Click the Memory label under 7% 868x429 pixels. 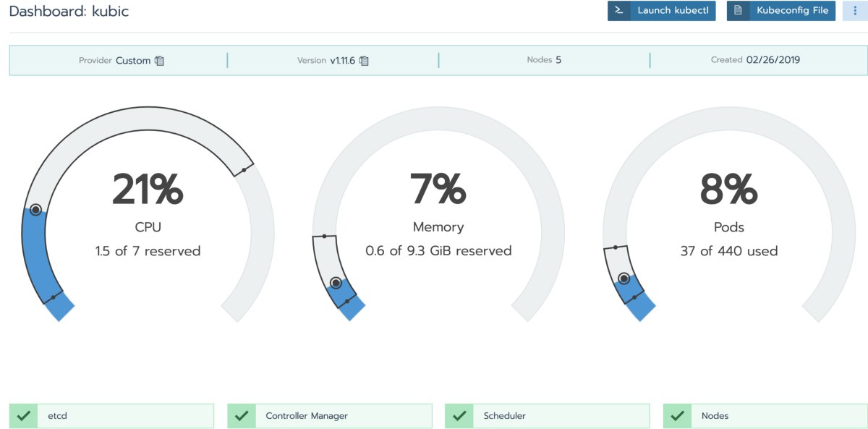pos(438,227)
